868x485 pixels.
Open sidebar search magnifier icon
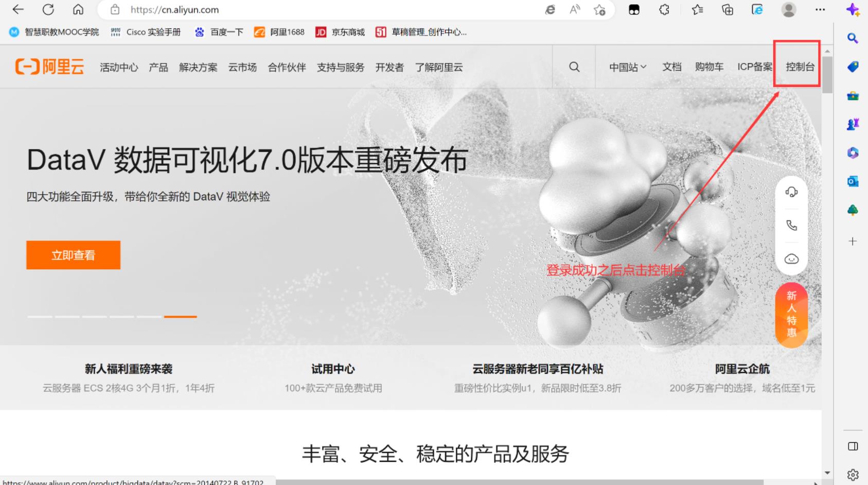(853, 38)
